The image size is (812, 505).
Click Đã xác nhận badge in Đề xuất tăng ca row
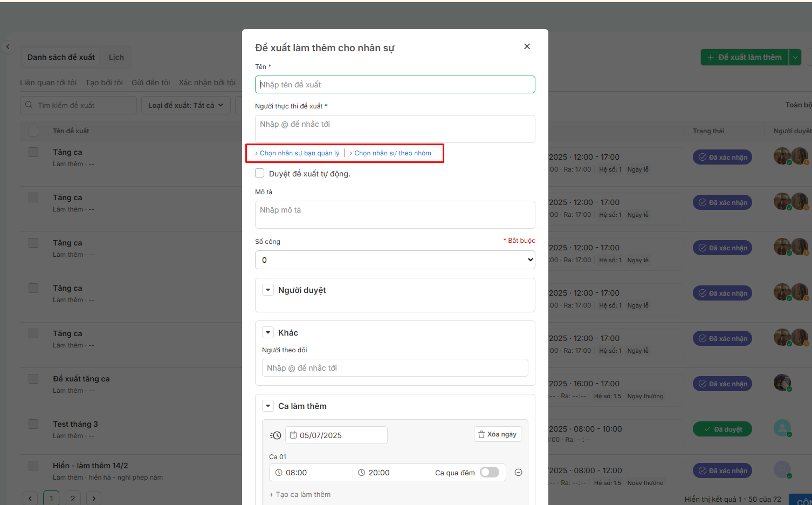(x=722, y=384)
